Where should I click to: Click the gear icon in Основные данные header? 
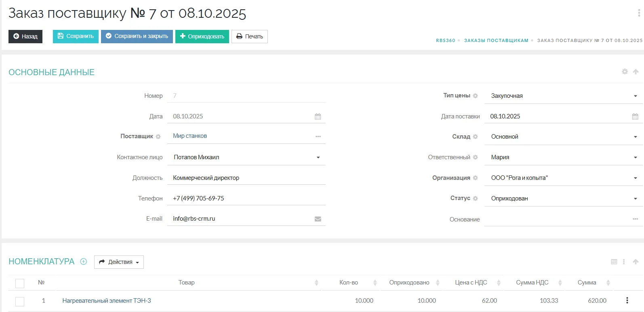click(625, 72)
